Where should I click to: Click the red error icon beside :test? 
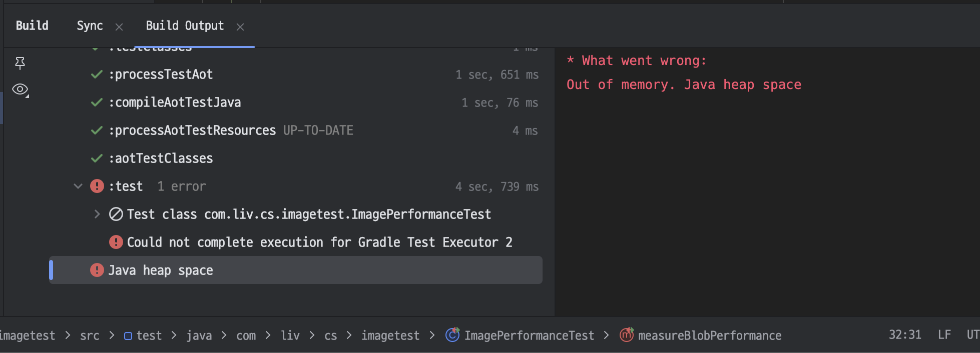tap(97, 186)
